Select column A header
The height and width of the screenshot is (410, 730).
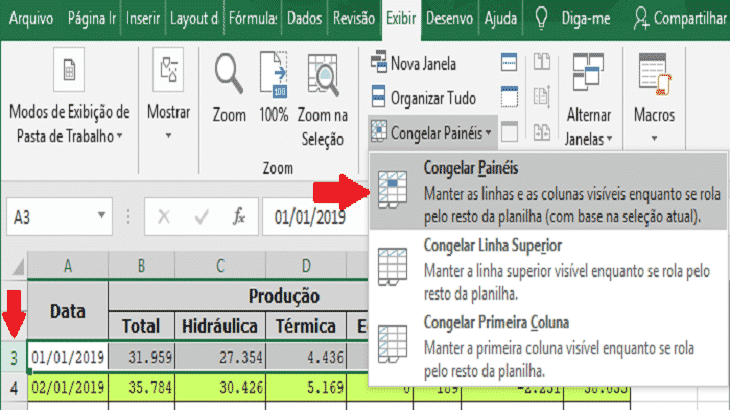click(68, 266)
